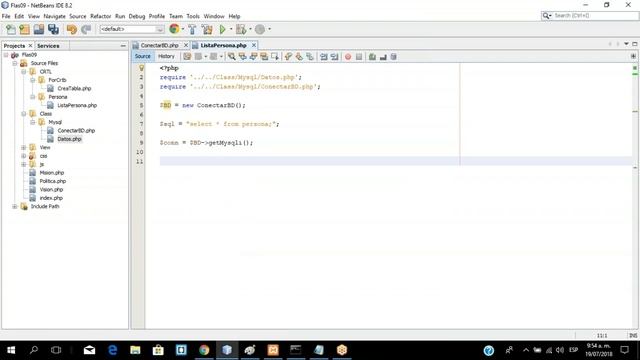
Task: Open Chrome from the Windows taskbar
Action: coord(204,350)
